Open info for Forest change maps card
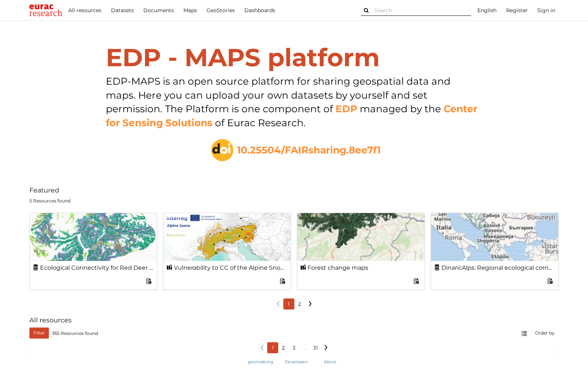The width and height of the screenshot is (588, 368). coord(416,281)
